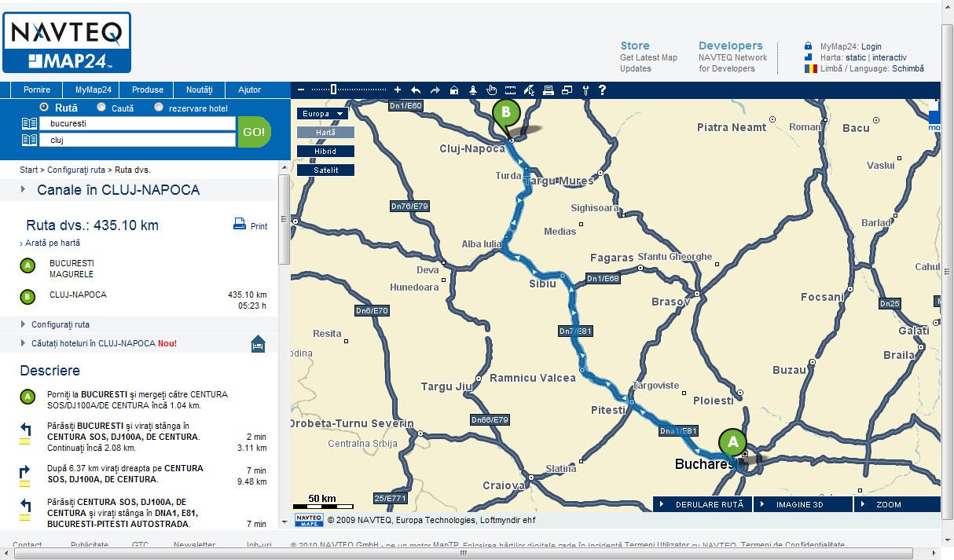Click the printer icon in map toolbar

click(549, 90)
